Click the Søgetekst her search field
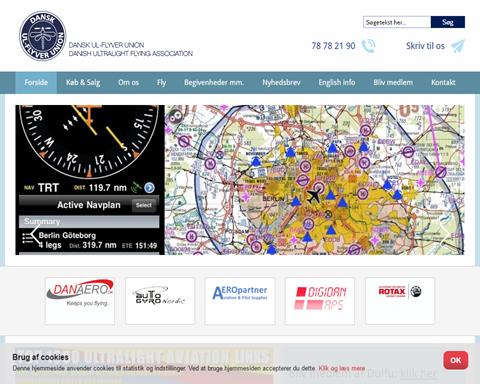The height and width of the screenshot is (384, 480). click(397, 22)
